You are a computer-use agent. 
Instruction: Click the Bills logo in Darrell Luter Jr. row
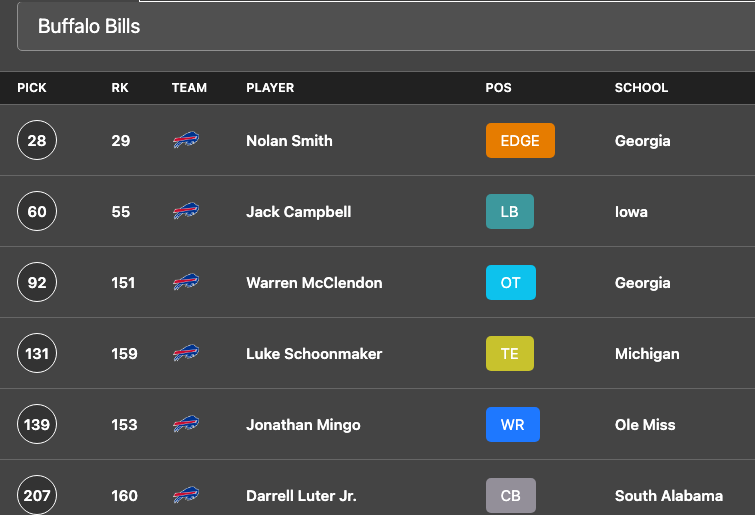(x=186, y=495)
